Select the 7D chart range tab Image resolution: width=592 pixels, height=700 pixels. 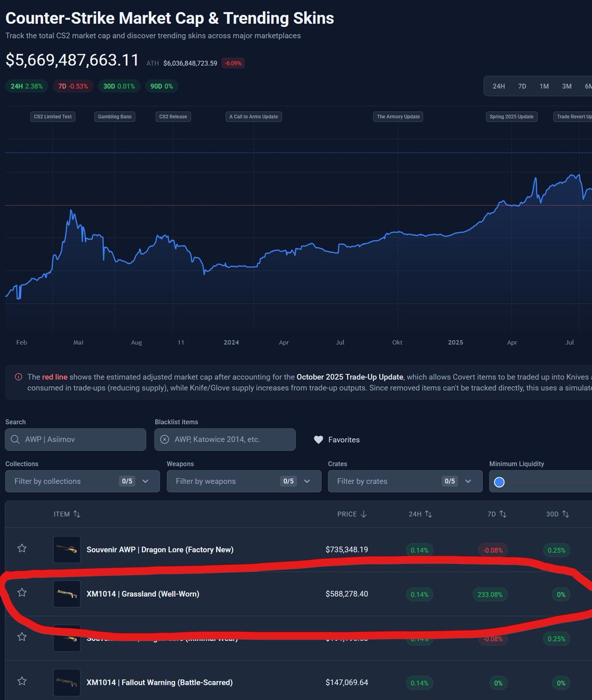(522, 86)
